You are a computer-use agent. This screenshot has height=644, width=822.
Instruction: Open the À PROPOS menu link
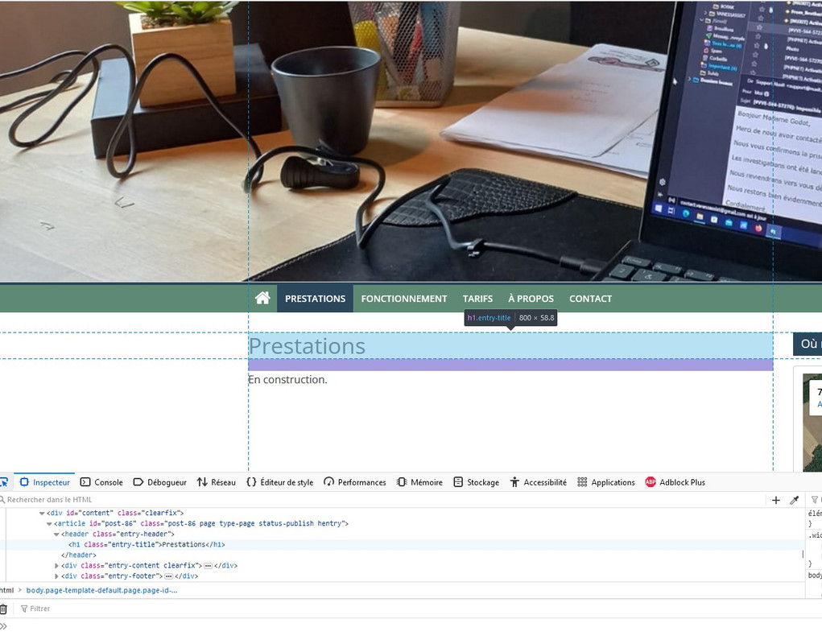(x=531, y=299)
